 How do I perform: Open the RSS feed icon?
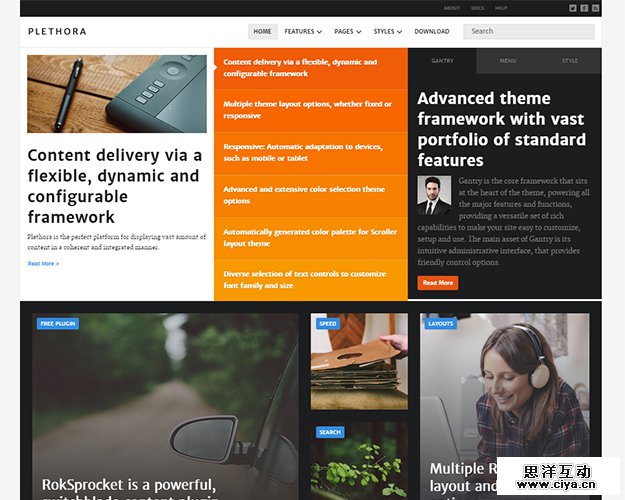(596, 8)
